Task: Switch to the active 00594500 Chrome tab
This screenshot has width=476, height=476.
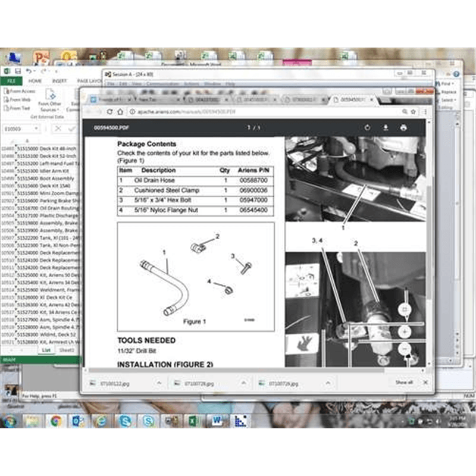Action: pyautogui.click(x=352, y=99)
